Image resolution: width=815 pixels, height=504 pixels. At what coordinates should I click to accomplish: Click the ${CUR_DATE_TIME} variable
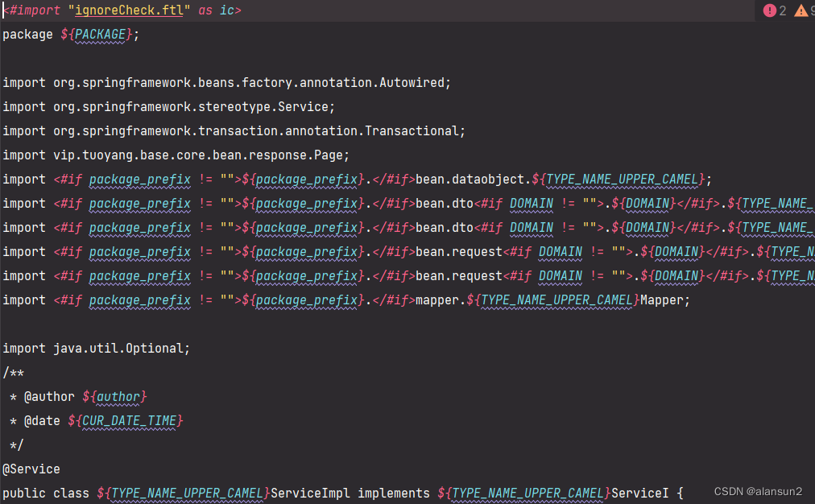click(x=126, y=421)
